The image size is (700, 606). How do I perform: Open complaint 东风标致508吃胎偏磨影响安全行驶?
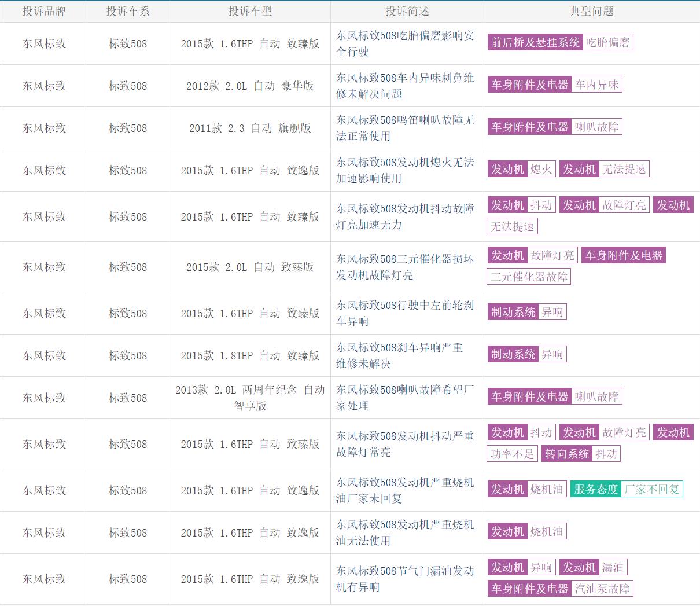[405, 43]
